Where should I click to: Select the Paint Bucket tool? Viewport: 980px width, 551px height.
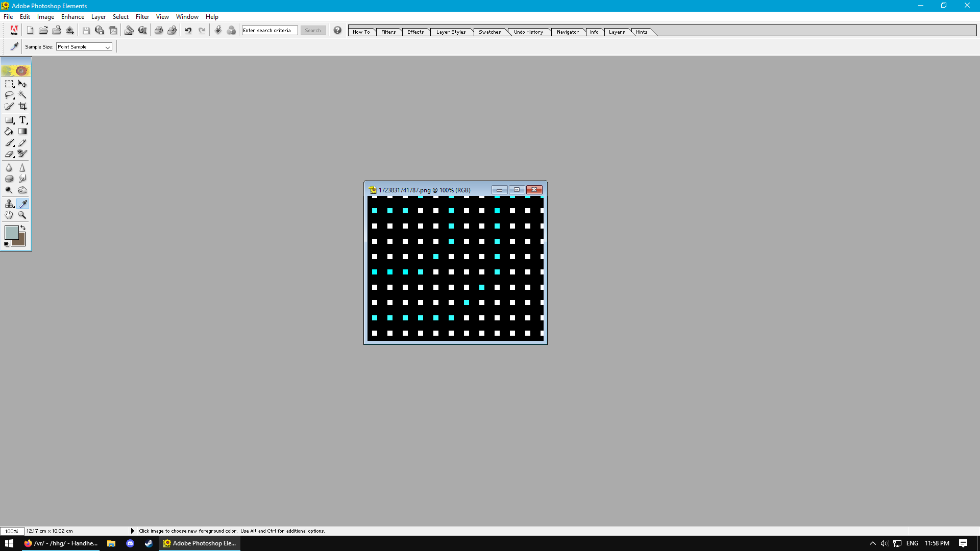(9, 132)
